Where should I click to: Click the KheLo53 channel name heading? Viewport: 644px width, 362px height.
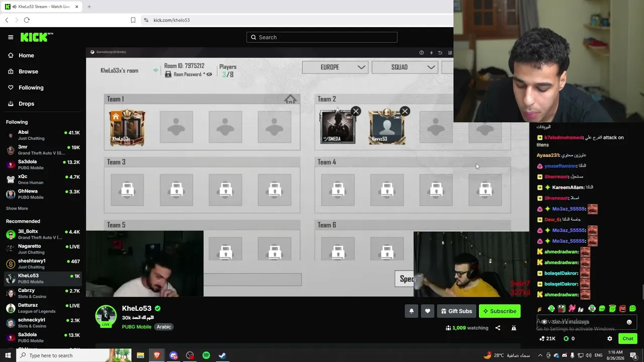[x=137, y=308]
